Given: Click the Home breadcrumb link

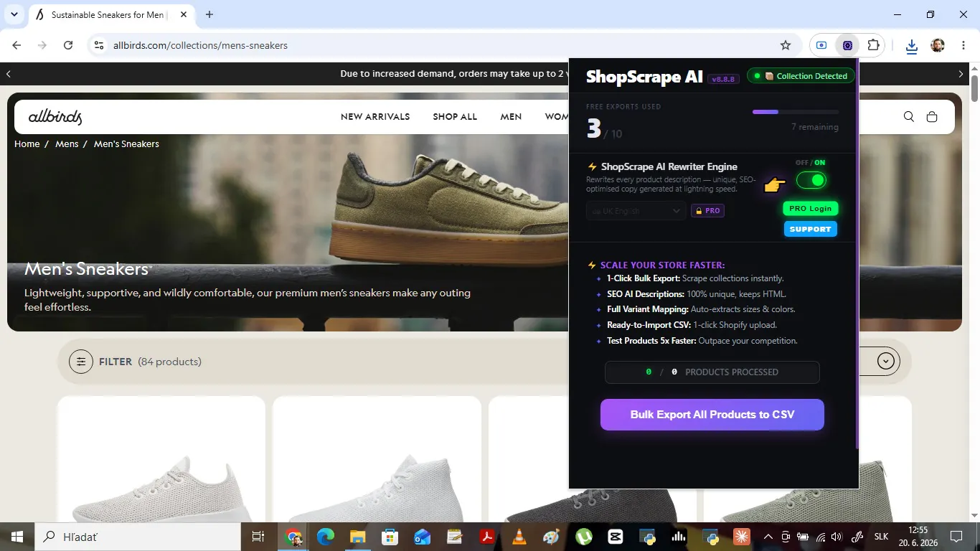Looking at the screenshot, I should tap(27, 144).
